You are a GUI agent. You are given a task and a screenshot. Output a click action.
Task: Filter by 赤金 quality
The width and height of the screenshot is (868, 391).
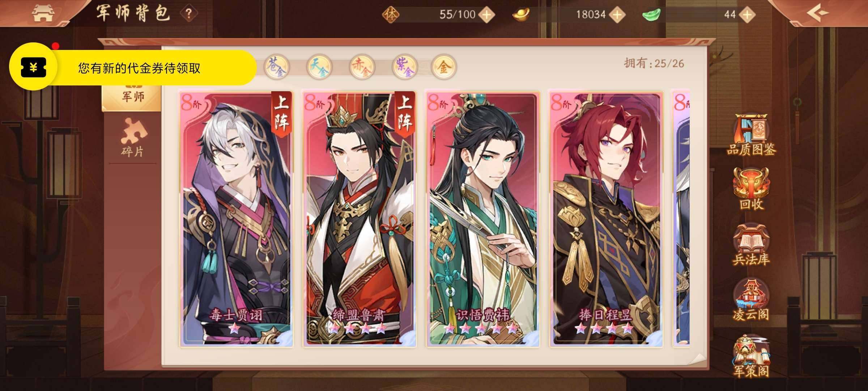click(x=362, y=67)
